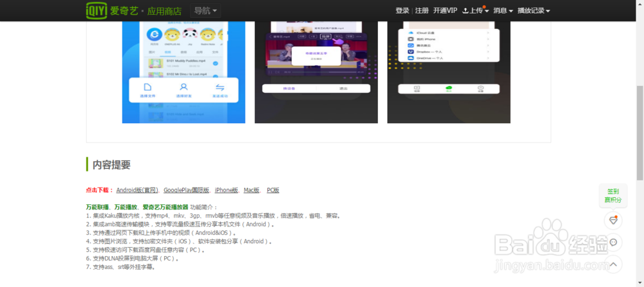Click the diamond VIP side icon

pyautogui.click(x=613, y=221)
